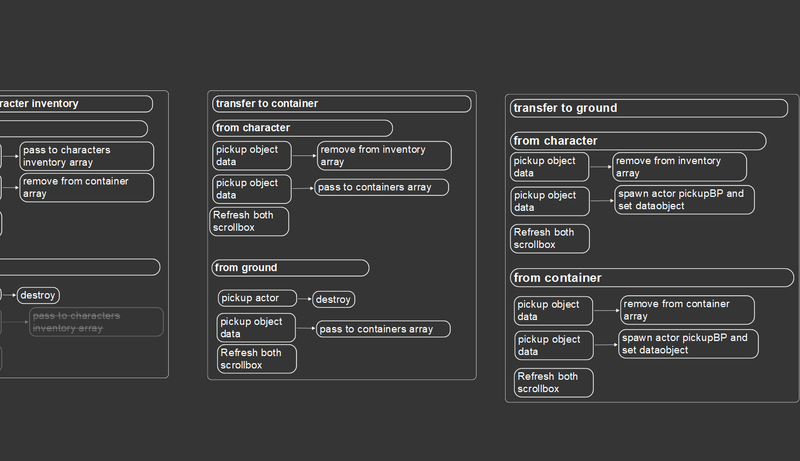Select the destroy node linked to pickup actor

pos(334,299)
